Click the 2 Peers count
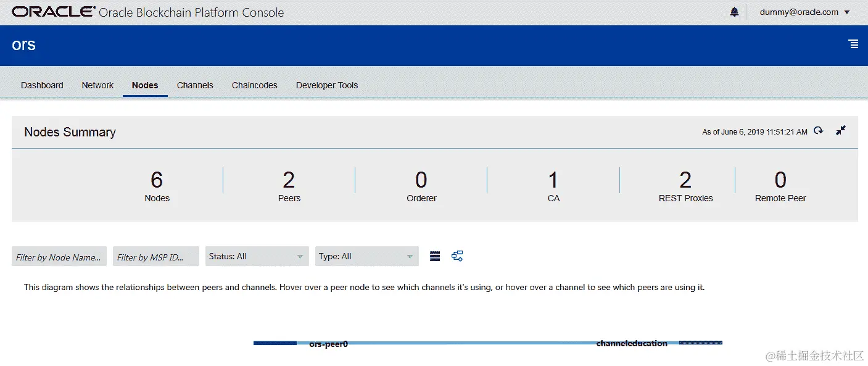Screen dimensions: 868x366 click(x=289, y=186)
